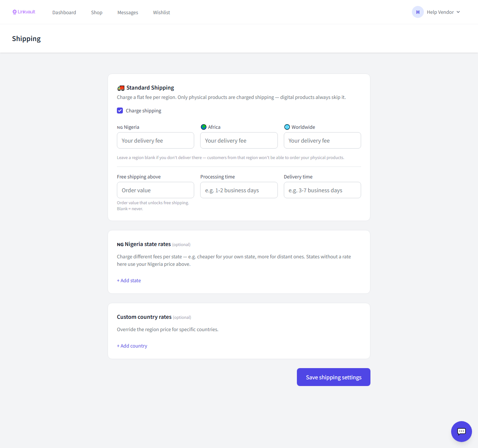Expand the Help Vendor account dropdown chevron

458,12
